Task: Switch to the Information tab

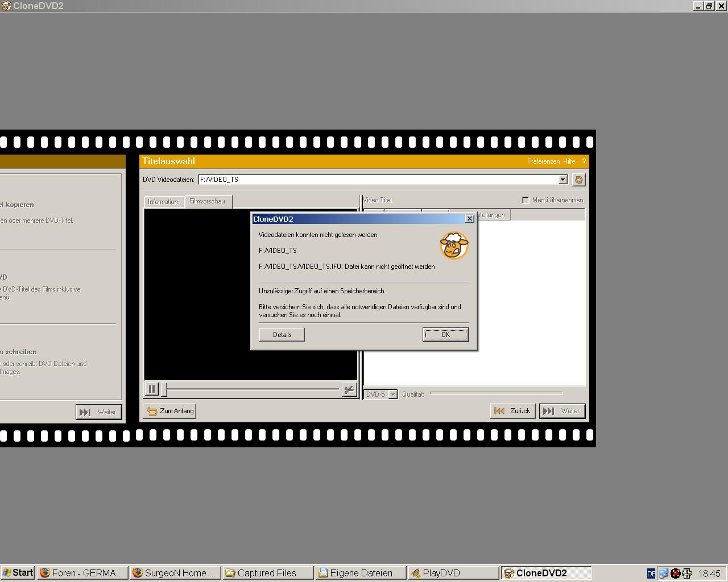Action: click(163, 202)
